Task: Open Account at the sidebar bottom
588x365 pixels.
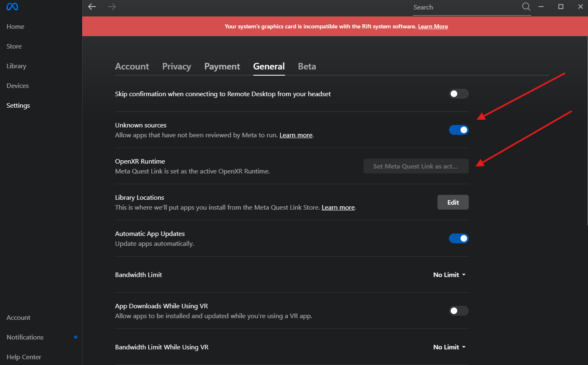Action: click(x=19, y=317)
